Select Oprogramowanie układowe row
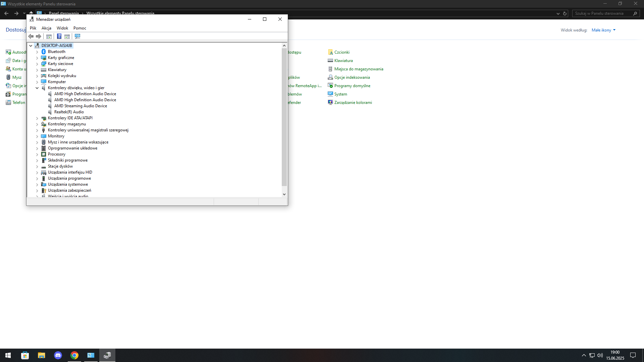The width and height of the screenshot is (644, 362). 72,148
